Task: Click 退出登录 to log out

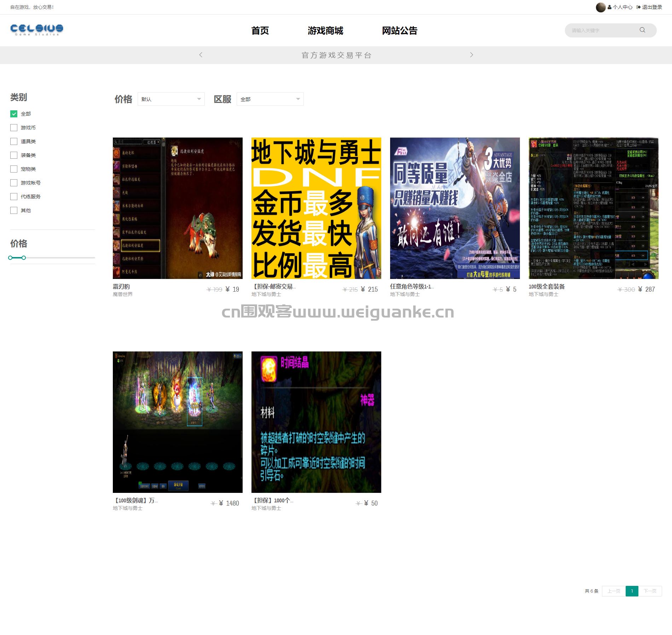Action: coord(649,7)
